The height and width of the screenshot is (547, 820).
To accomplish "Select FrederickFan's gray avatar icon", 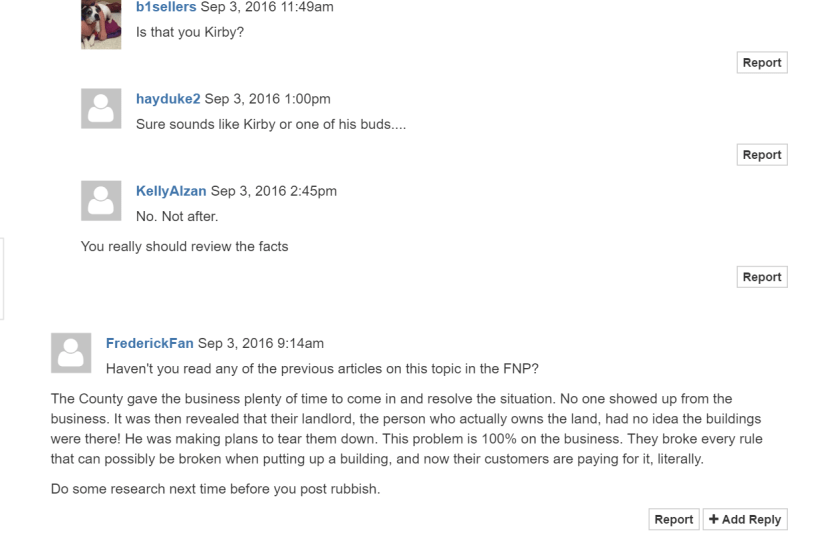I will tap(71, 353).
